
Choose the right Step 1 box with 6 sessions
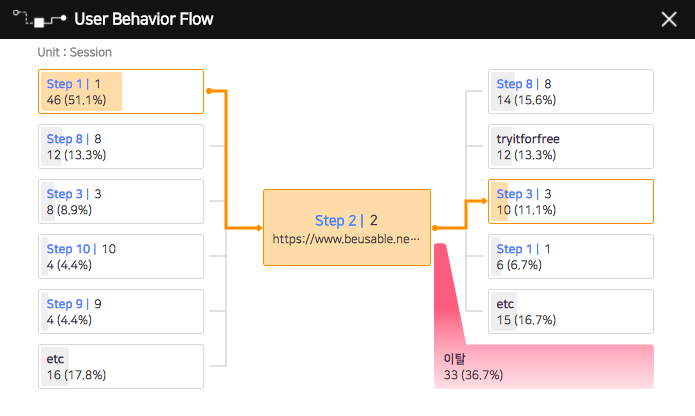click(x=571, y=257)
